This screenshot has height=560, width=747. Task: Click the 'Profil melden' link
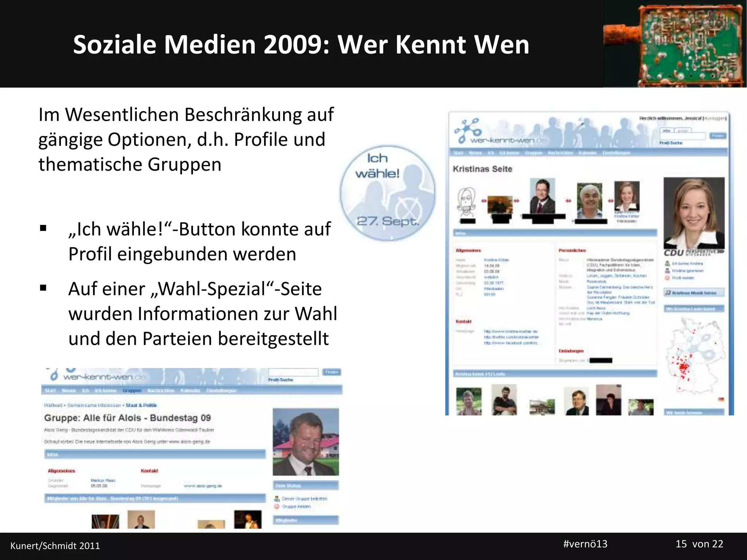pos(683,278)
